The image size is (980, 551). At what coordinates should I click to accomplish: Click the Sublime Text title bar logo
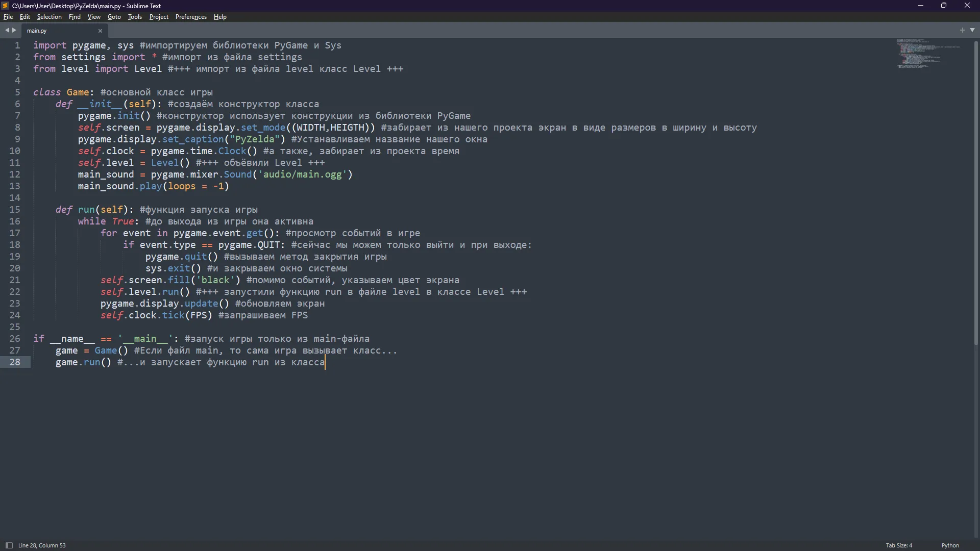pyautogui.click(x=5, y=6)
